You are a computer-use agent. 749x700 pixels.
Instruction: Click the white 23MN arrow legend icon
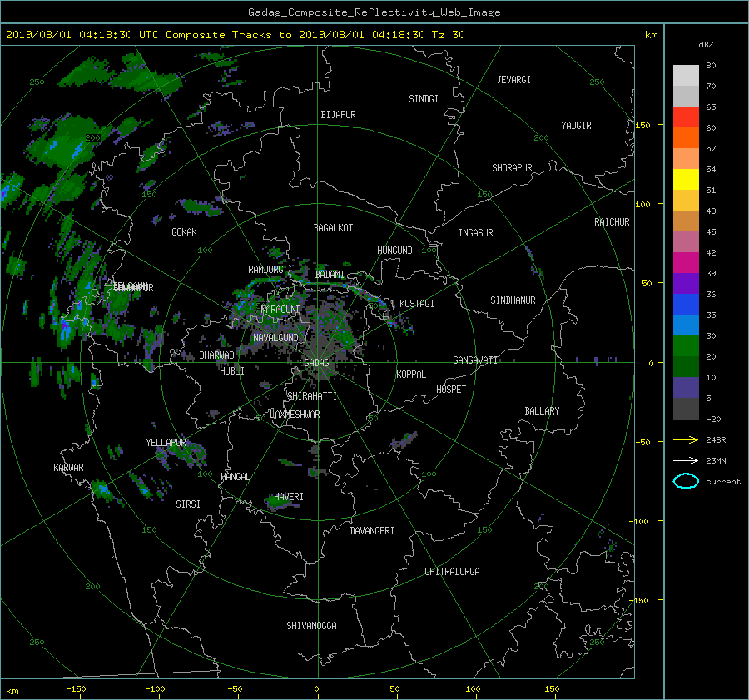click(686, 460)
